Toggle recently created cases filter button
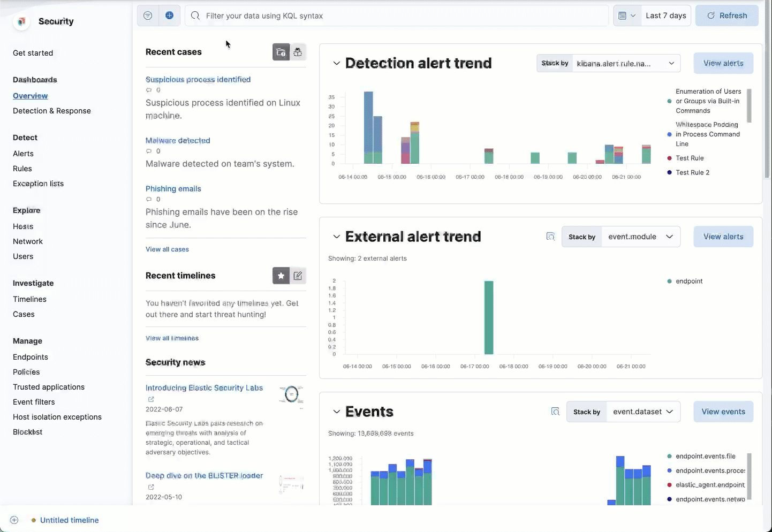The image size is (772, 532). [281, 52]
